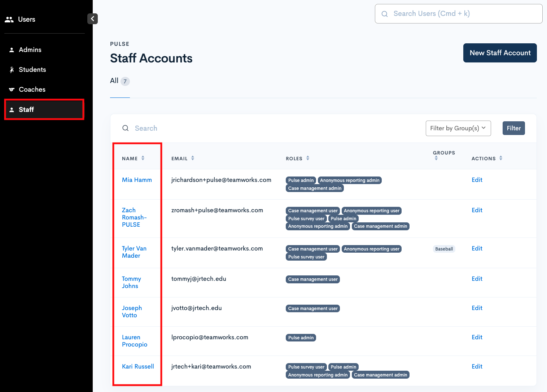547x392 pixels.
Task: Click the Users group icon in sidebar
Action: [9, 19]
